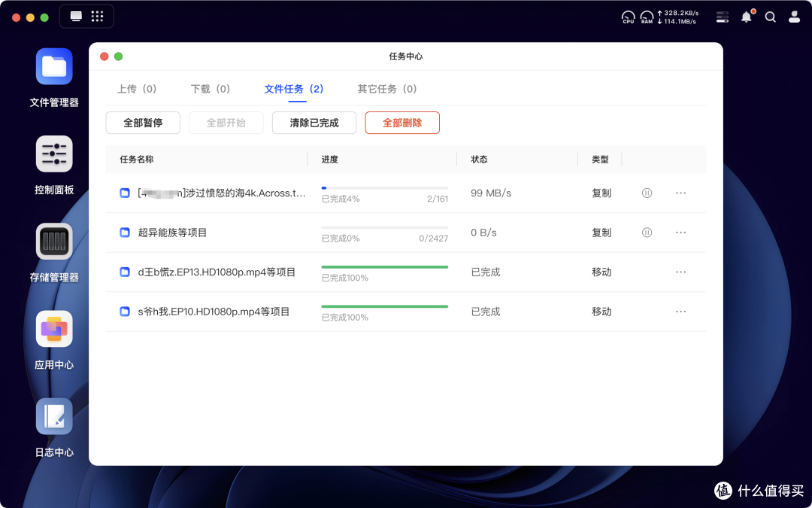Click the 状态 column header
The width and height of the screenshot is (812, 508).
point(480,159)
